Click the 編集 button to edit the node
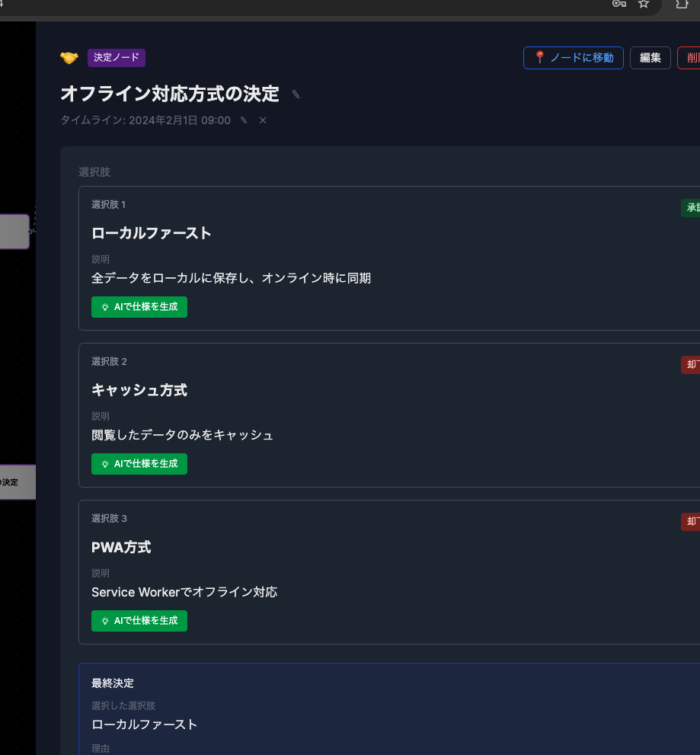 (x=650, y=58)
